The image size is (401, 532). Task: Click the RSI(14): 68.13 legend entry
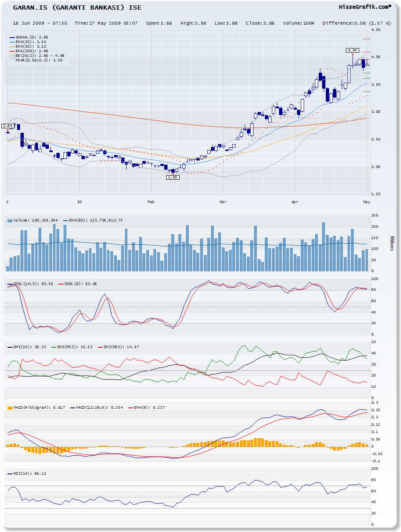click(x=27, y=473)
